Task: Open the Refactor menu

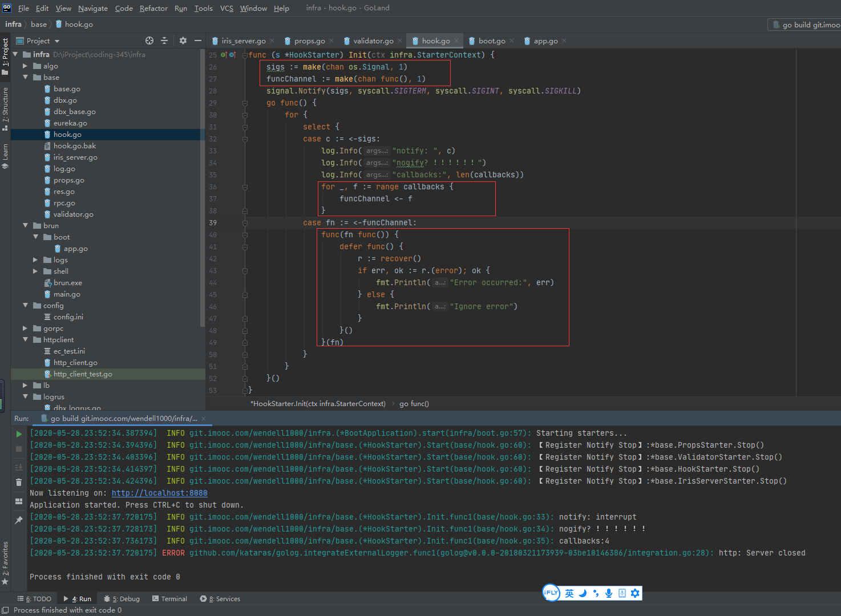Action: (x=153, y=8)
